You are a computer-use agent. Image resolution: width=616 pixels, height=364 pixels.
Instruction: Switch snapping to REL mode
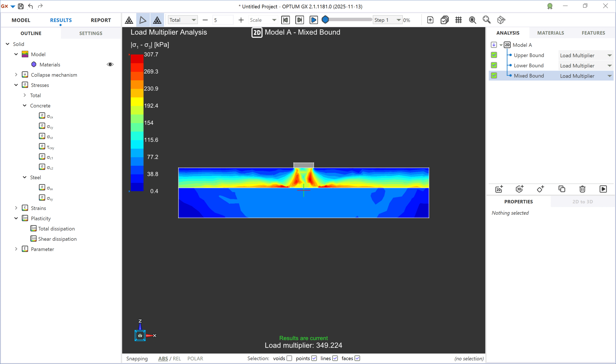coord(177,358)
